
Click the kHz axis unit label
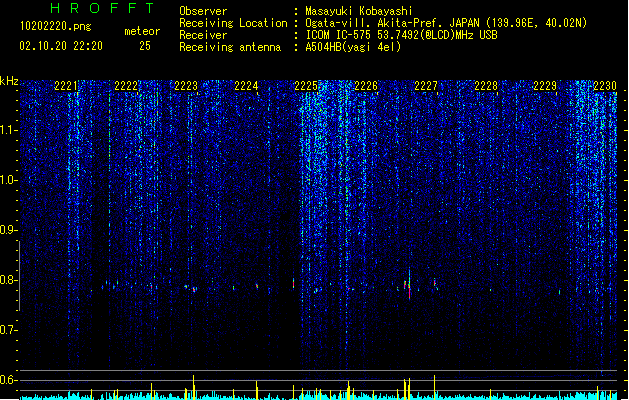[x=9, y=81]
